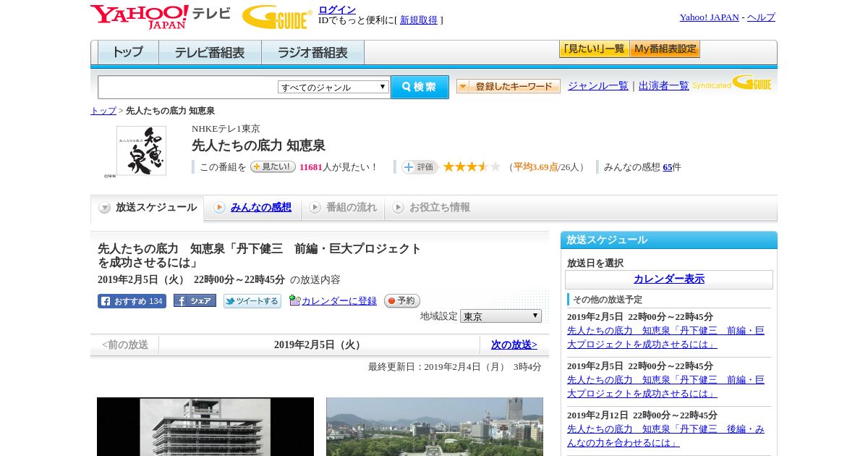Go to 次の放送> link
868x456 pixels.
(x=514, y=345)
